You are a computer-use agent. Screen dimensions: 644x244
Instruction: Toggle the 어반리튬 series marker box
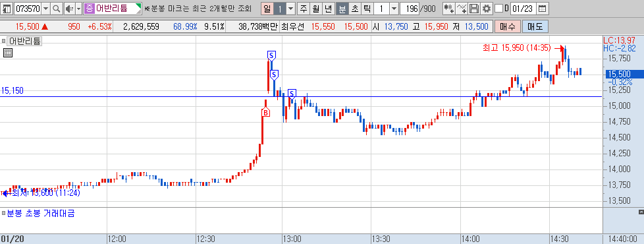(4, 41)
